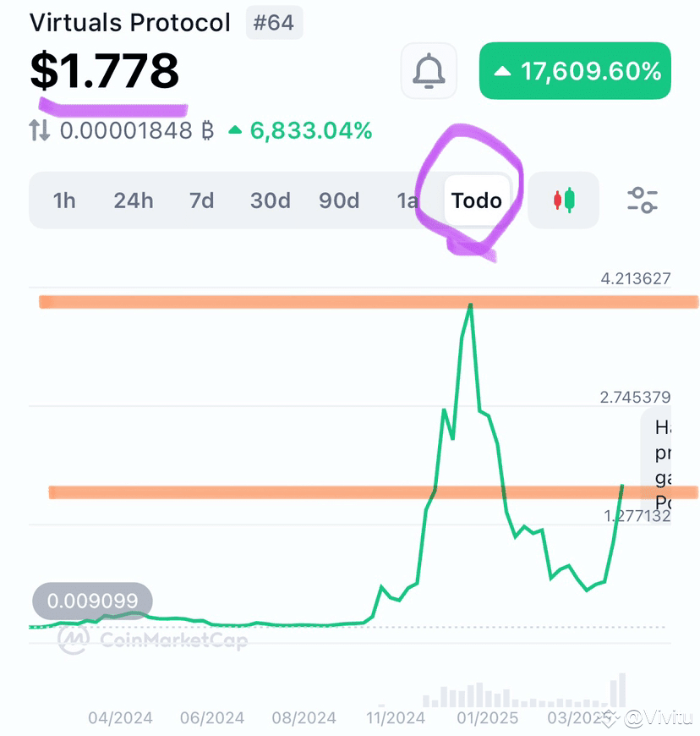The image size is (700, 736).
Task: Select the 1a yearly range
Action: pos(407,200)
